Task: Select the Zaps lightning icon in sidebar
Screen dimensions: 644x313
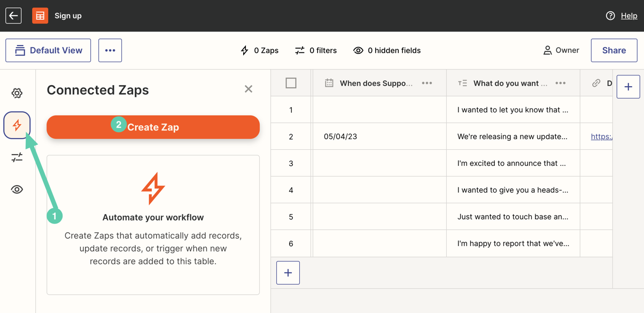Action: pyautogui.click(x=17, y=125)
